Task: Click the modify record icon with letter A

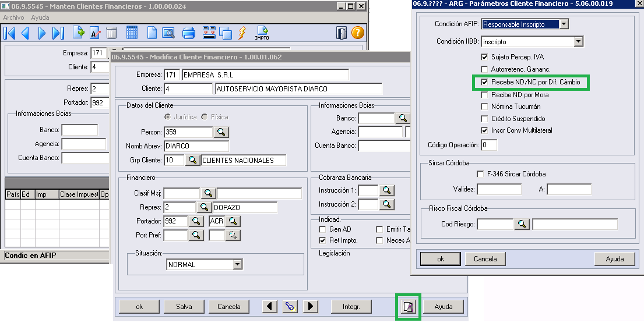Action: [x=95, y=33]
